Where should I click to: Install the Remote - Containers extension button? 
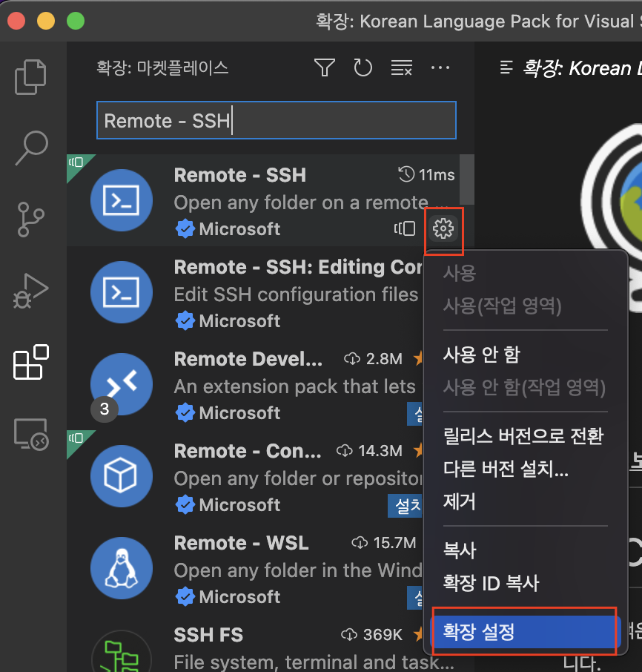406,506
